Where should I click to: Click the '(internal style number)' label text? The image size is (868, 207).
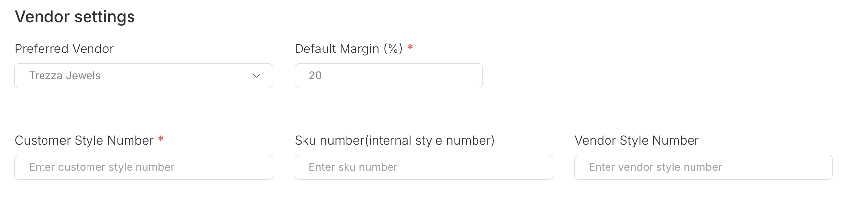430,140
